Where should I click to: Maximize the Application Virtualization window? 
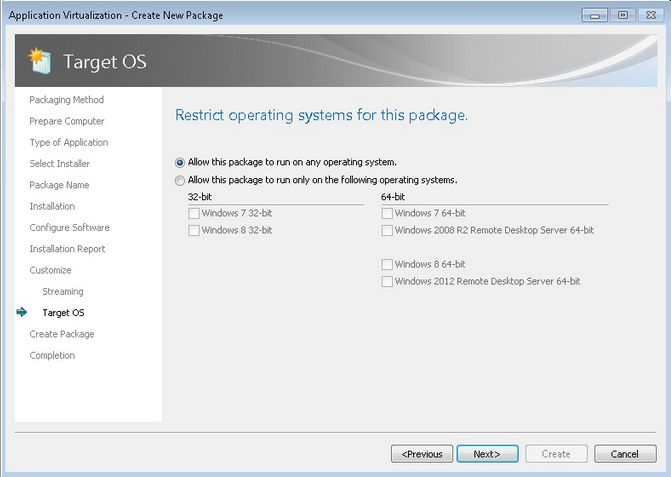622,15
